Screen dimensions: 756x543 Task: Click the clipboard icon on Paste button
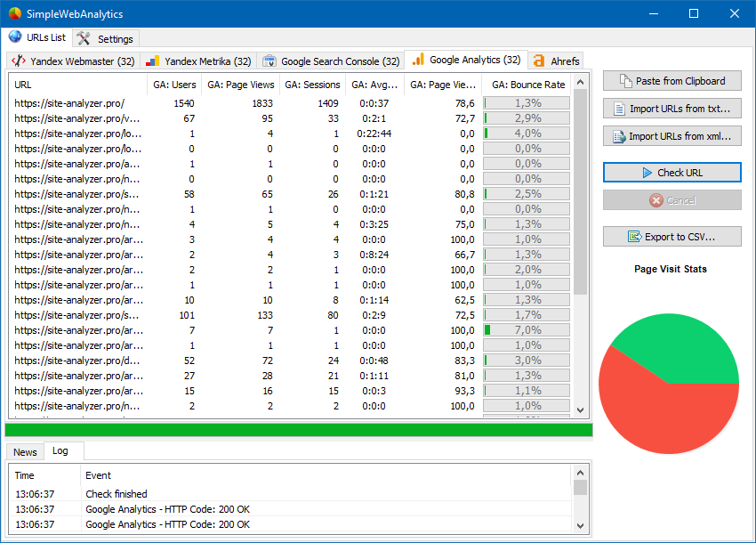[x=625, y=81]
